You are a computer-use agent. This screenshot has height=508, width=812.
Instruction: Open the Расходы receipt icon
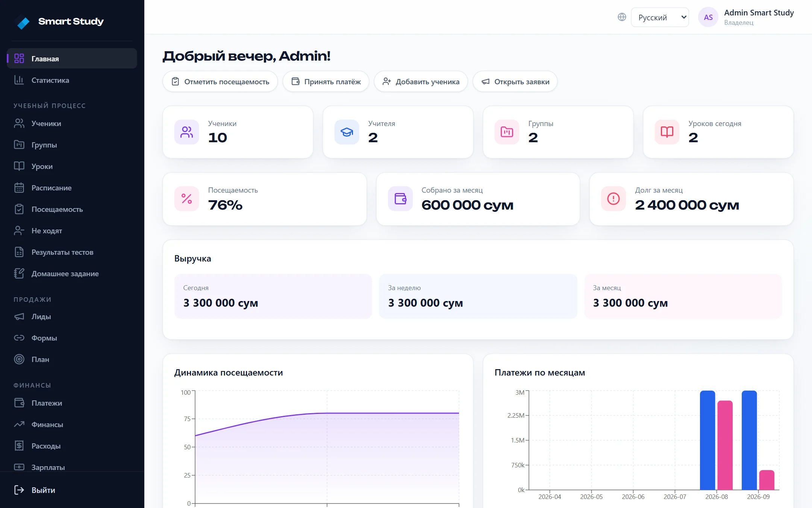[19, 446]
